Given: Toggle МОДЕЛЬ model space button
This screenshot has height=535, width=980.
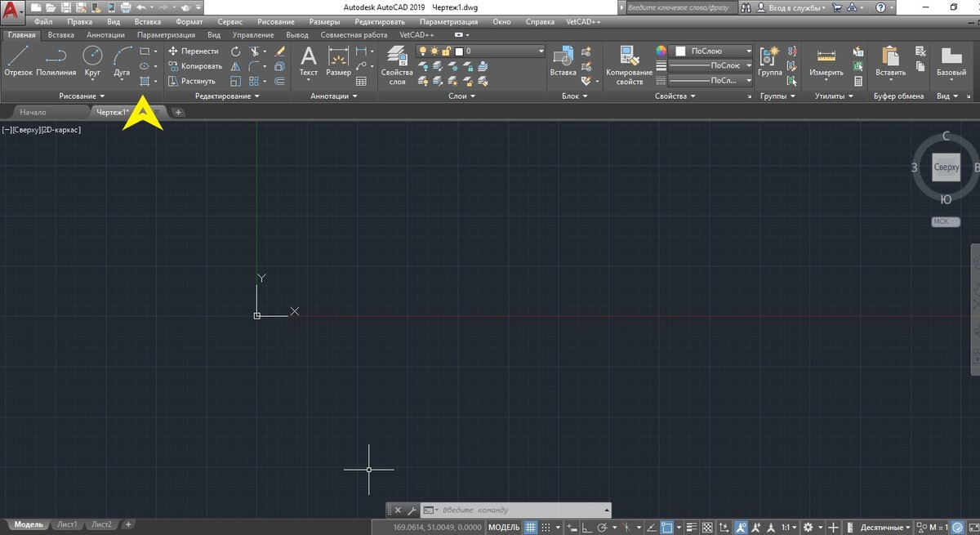Looking at the screenshot, I should pos(504,527).
